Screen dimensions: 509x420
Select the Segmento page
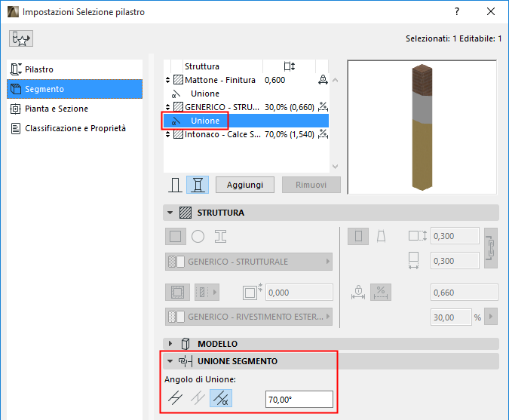(x=75, y=89)
